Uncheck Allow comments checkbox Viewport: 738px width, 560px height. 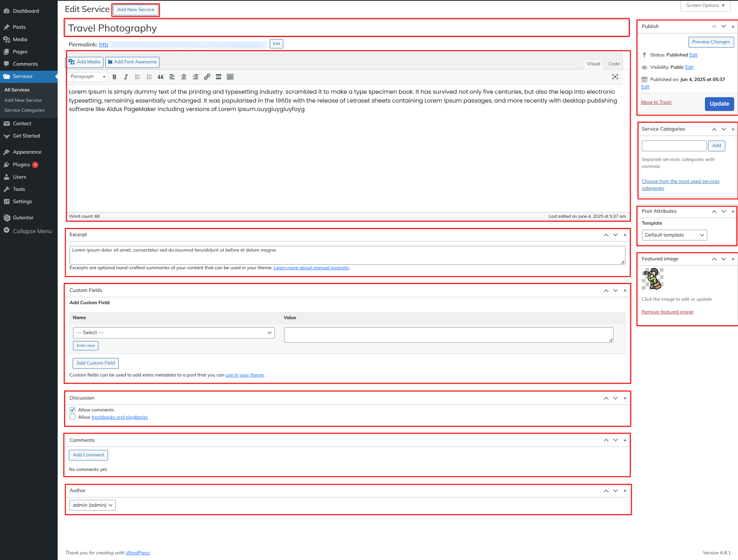coord(72,410)
